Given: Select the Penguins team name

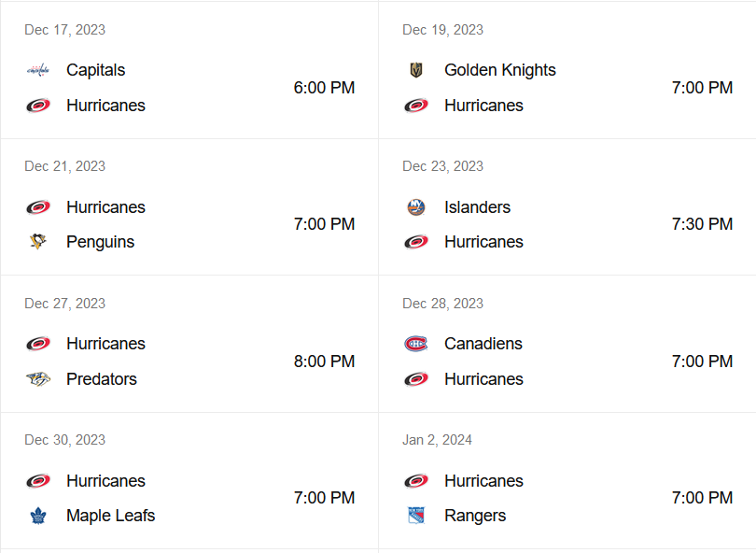Looking at the screenshot, I should pos(100,242).
